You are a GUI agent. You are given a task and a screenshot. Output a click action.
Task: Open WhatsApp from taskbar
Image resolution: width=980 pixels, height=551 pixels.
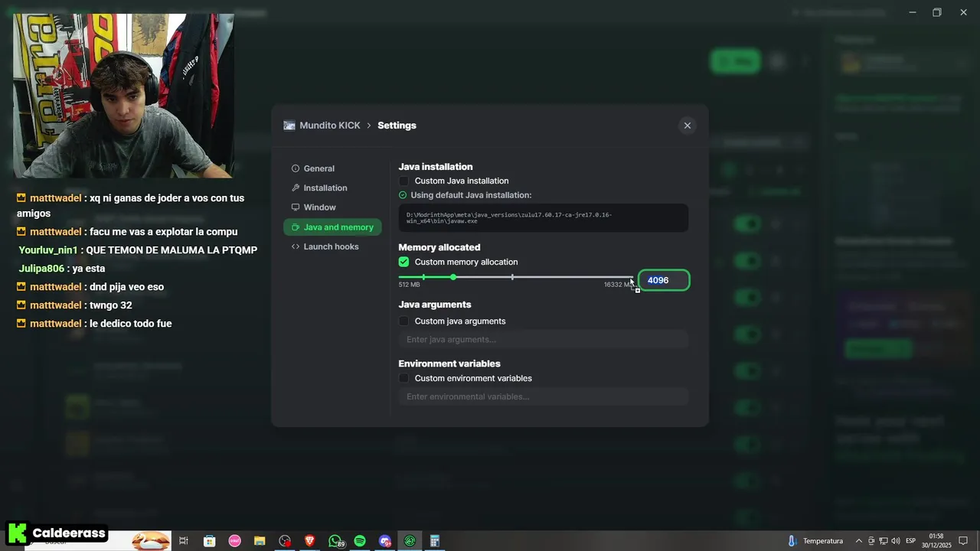(x=335, y=541)
